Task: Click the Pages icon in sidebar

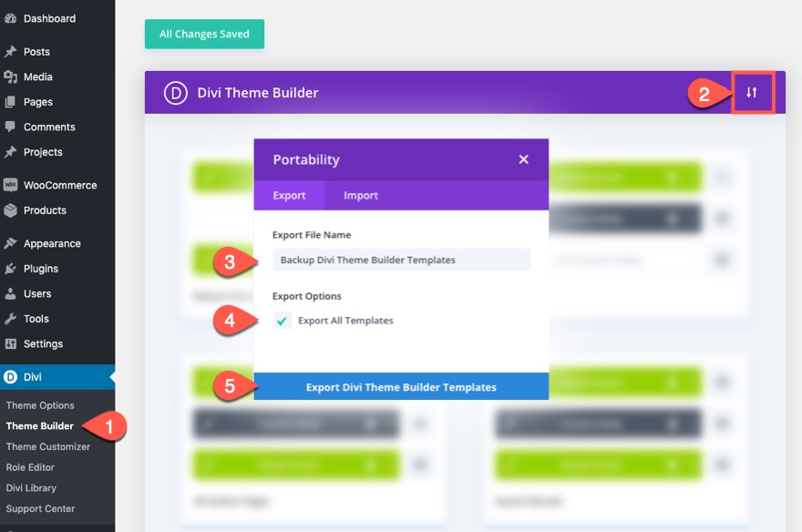Action: tap(10, 102)
